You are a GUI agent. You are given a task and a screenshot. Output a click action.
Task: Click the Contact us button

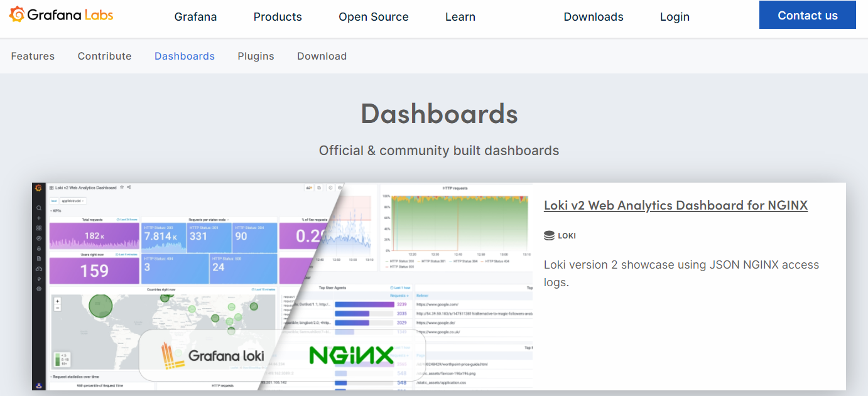pyautogui.click(x=808, y=15)
